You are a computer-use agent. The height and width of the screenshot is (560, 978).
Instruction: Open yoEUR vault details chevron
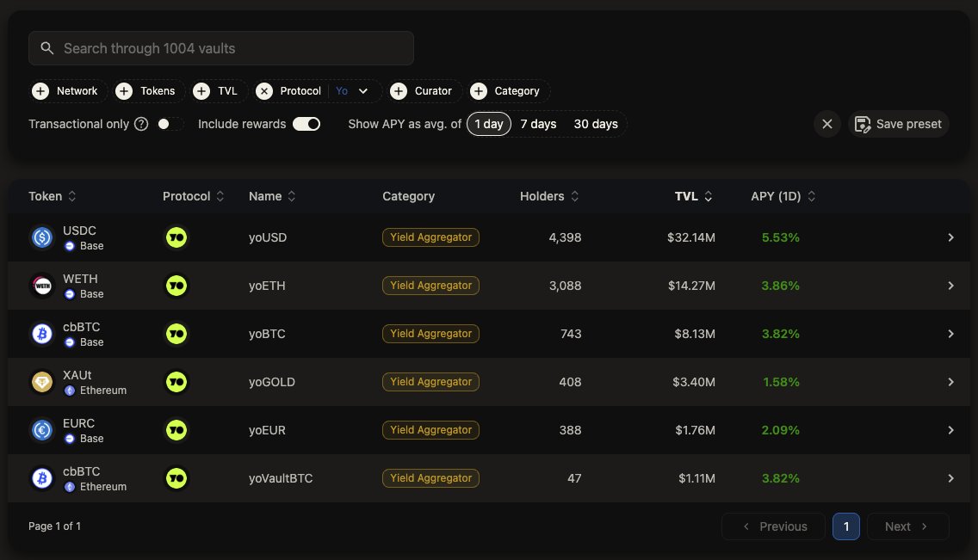click(950, 430)
